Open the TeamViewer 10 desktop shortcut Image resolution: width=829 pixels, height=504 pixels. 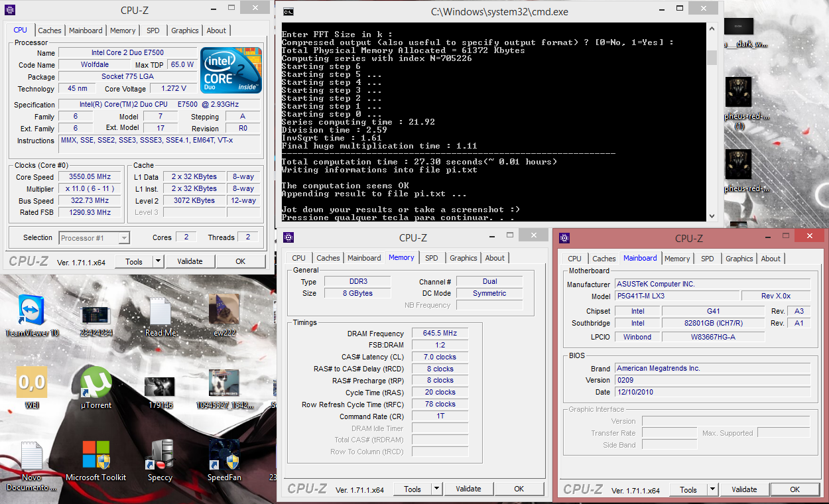click(32, 310)
